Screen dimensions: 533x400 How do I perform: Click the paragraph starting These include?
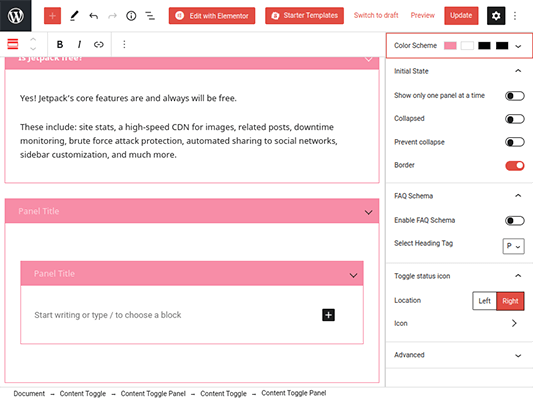[179, 141]
